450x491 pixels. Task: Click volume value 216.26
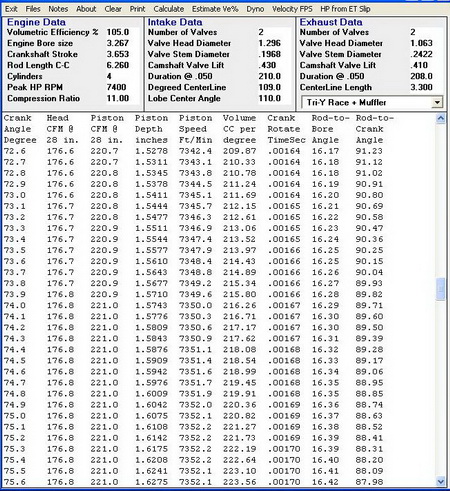(240, 305)
